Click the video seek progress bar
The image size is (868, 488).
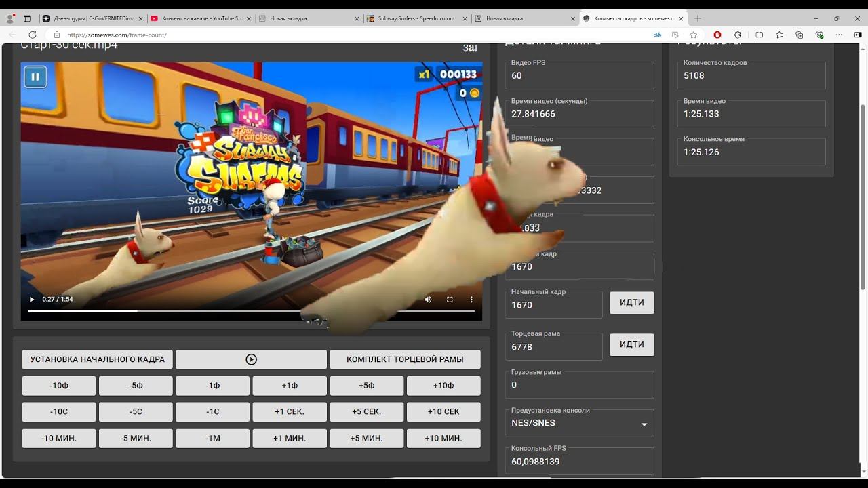[203, 311]
